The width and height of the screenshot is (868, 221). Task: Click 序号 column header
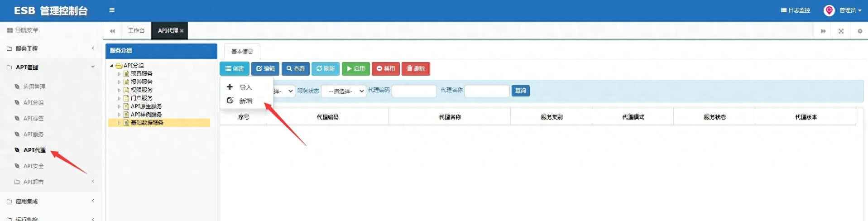(244, 117)
